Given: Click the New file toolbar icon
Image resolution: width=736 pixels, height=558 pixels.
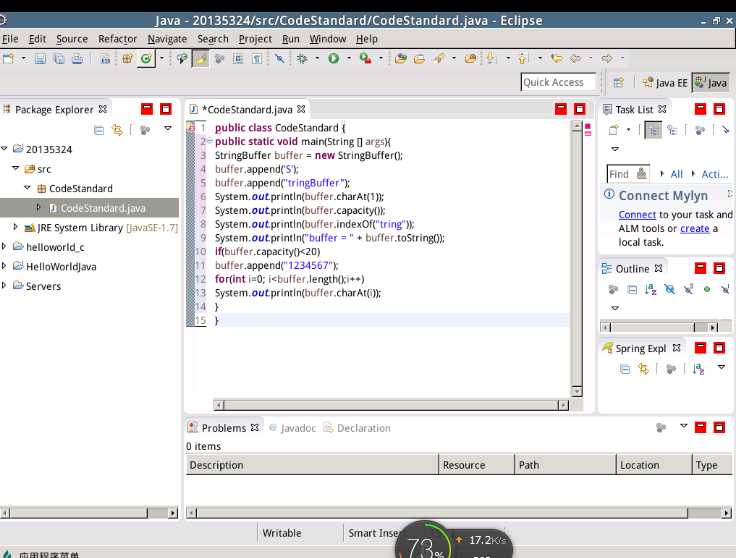Looking at the screenshot, I should pos(8,59).
